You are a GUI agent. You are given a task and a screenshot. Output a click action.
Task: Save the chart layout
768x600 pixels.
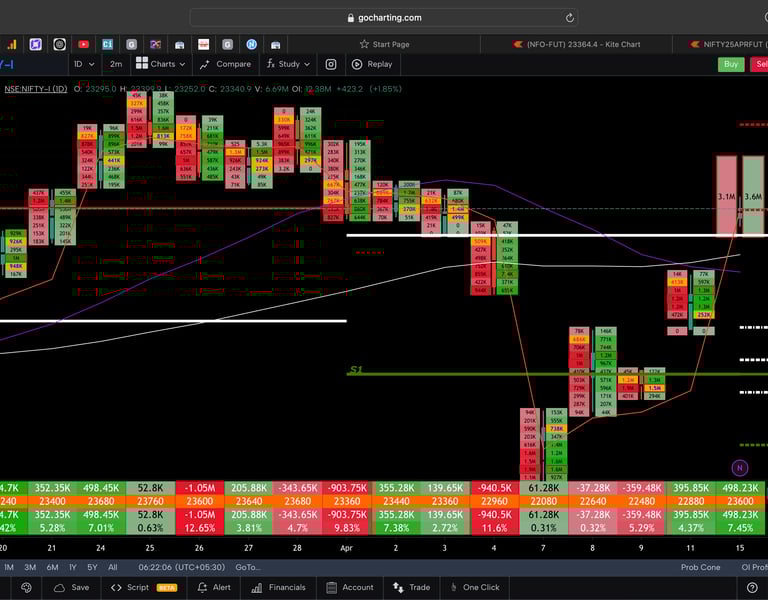click(72, 587)
